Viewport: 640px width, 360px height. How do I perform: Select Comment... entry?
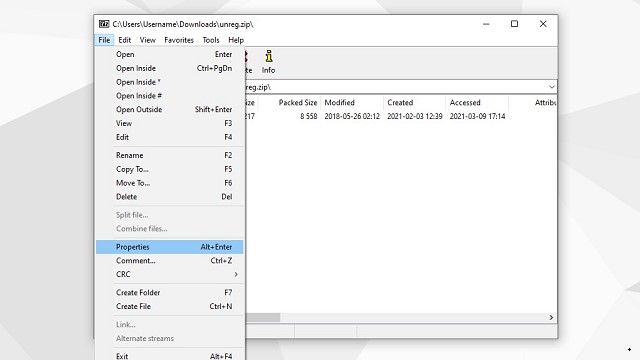[x=169, y=260]
